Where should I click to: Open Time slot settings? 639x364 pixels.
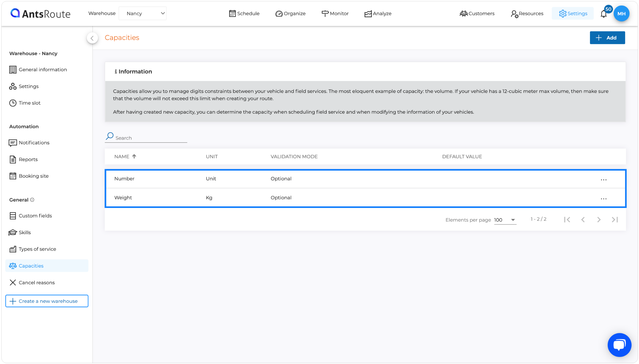click(x=25, y=103)
